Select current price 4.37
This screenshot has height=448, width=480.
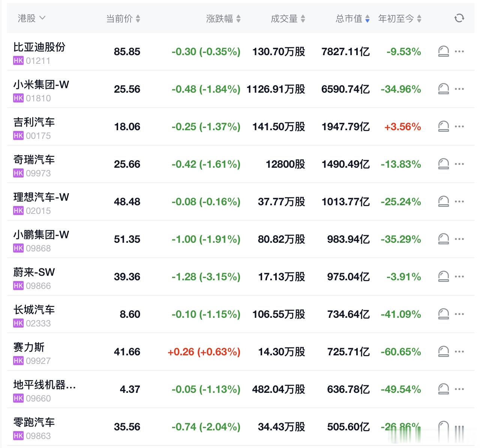(130, 389)
